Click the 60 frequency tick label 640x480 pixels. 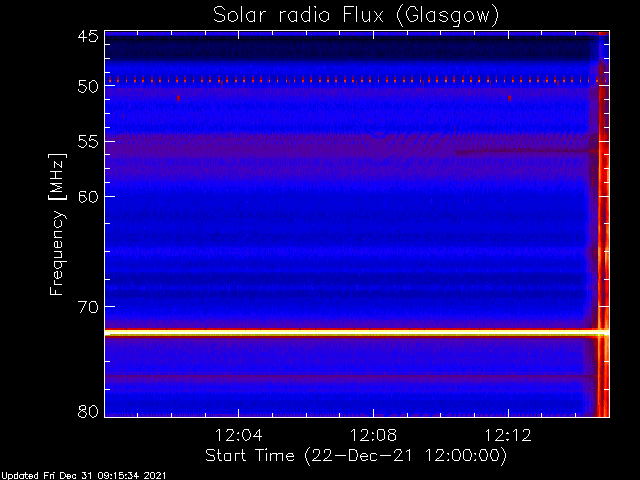[88, 197]
